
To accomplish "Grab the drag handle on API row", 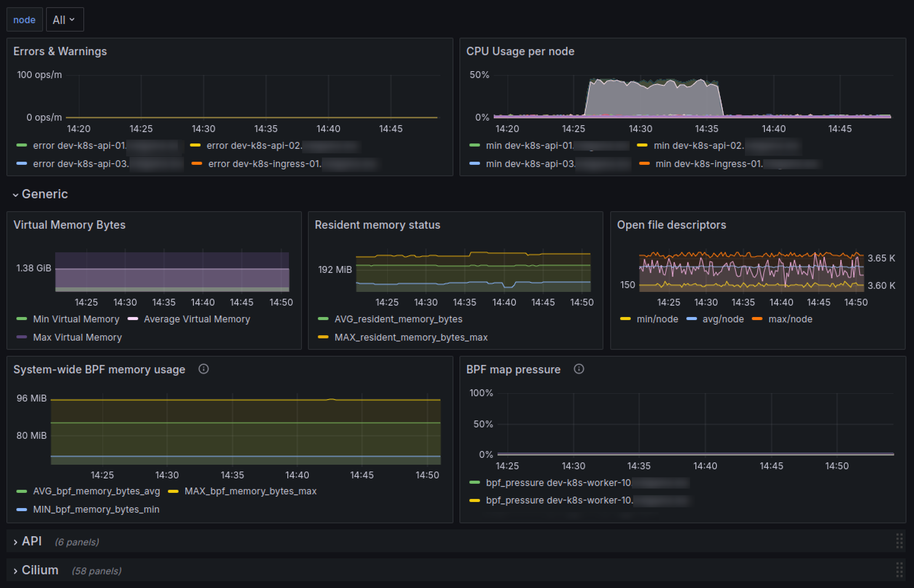I will tap(899, 541).
